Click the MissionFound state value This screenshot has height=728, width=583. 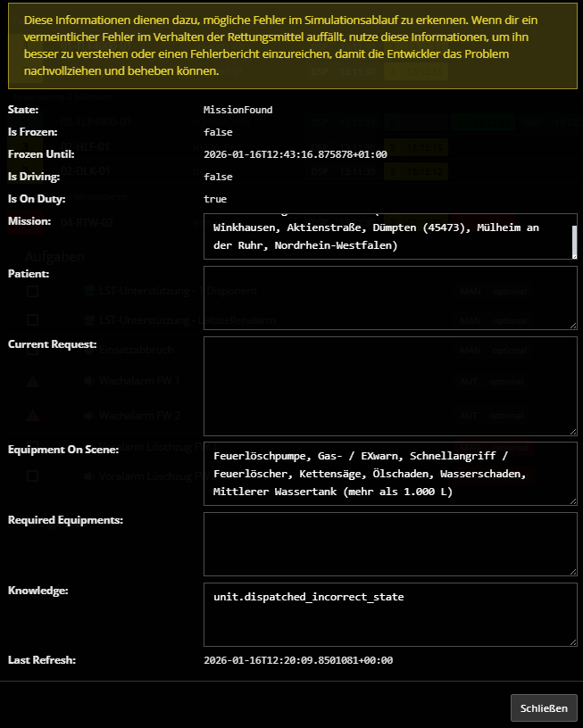coord(237,110)
